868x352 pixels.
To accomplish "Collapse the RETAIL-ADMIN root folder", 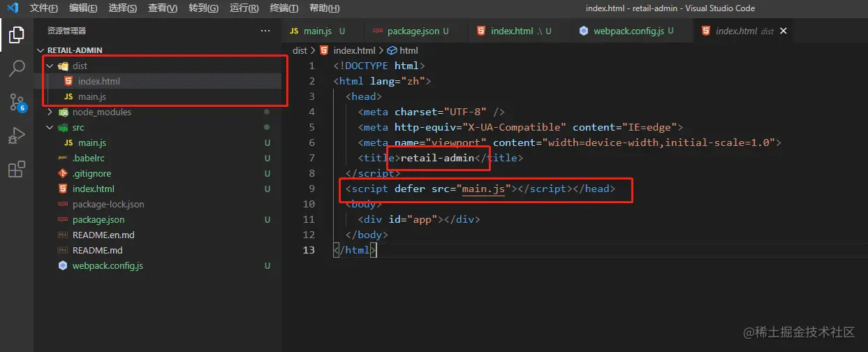I will (41, 50).
